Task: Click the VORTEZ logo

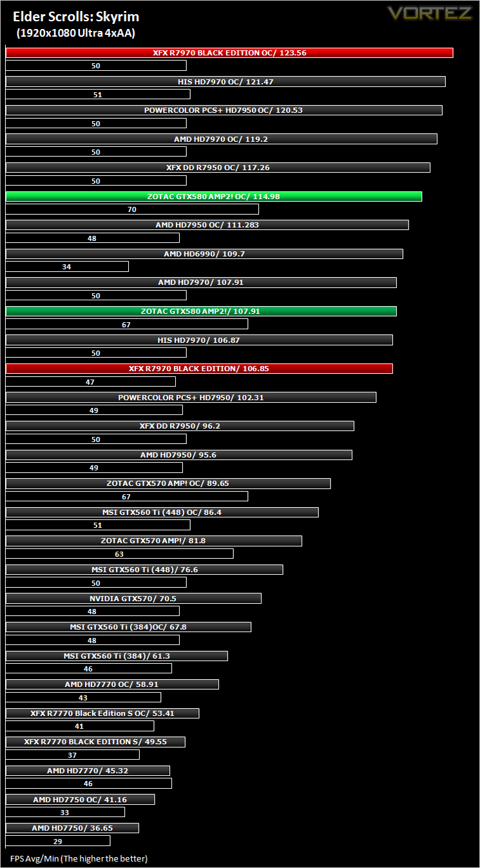Action: tap(430, 13)
